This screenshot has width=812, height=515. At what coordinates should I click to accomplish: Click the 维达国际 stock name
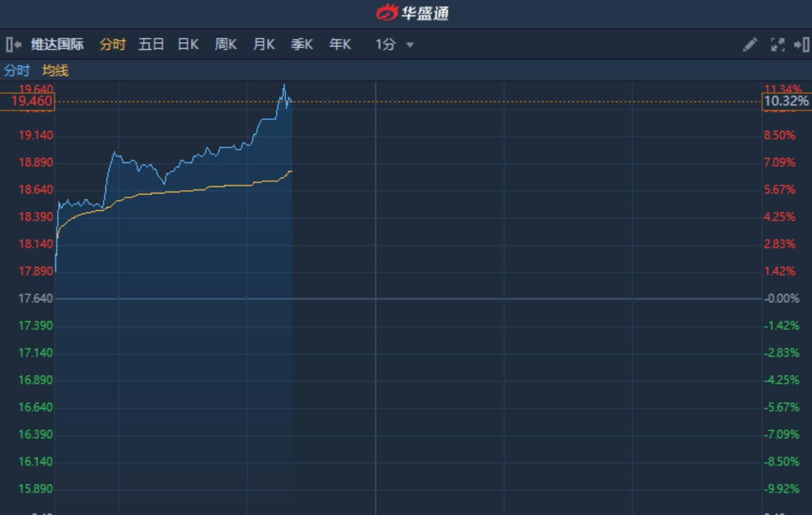(x=57, y=44)
